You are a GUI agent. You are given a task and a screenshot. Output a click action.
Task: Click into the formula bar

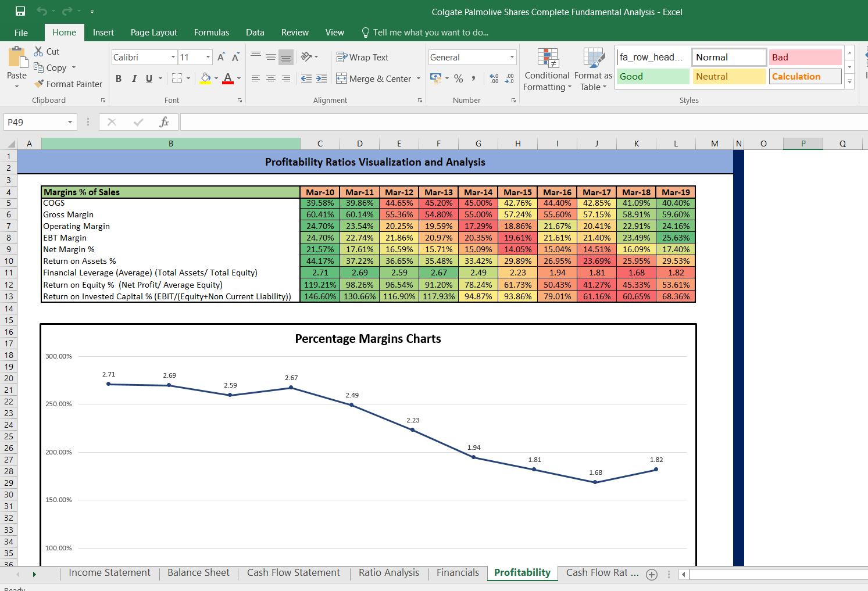coord(523,122)
